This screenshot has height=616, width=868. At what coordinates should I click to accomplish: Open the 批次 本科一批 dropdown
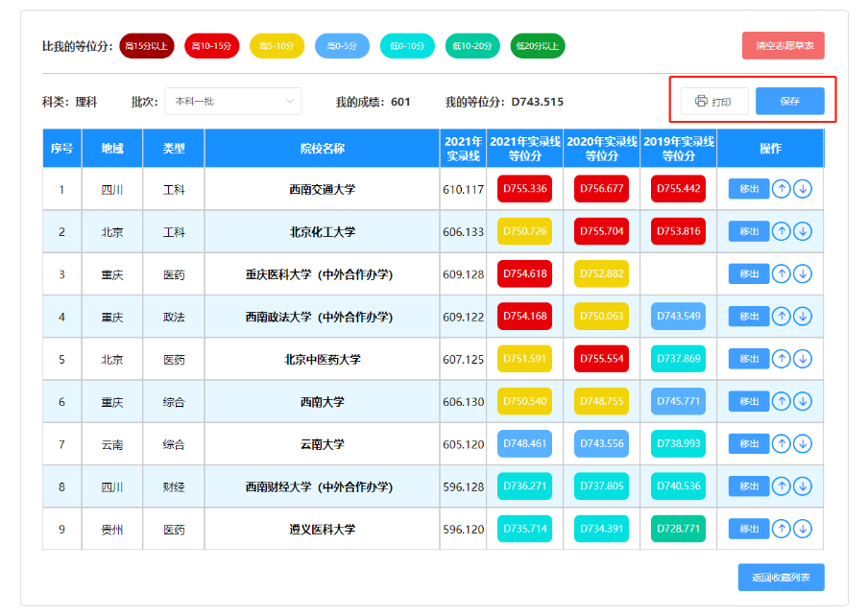coord(233,101)
